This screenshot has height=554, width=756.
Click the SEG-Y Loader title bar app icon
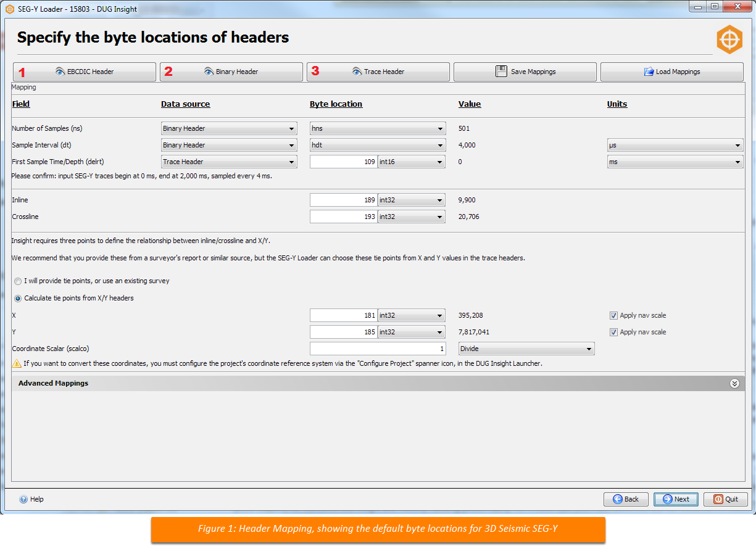pyautogui.click(x=9, y=9)
